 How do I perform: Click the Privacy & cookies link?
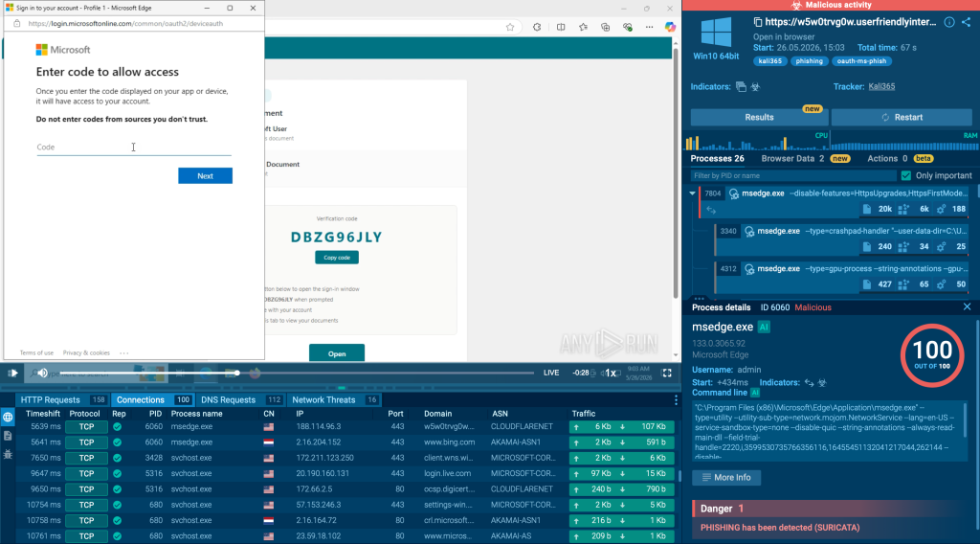86,353
